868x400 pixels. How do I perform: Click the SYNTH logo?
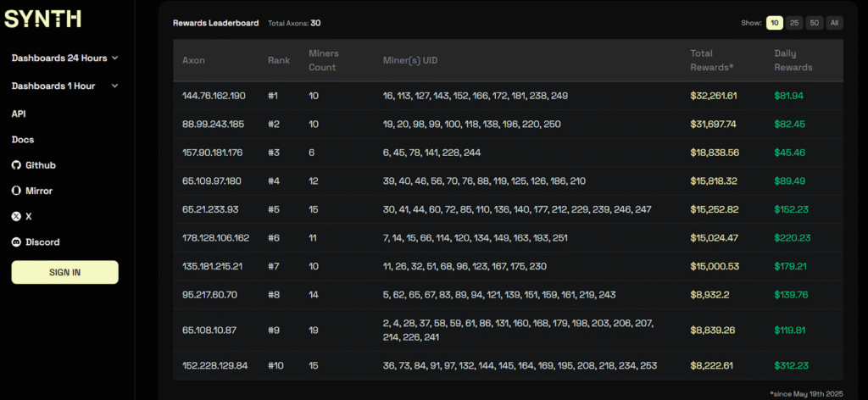pyautogui.click(x=43, y=19)
